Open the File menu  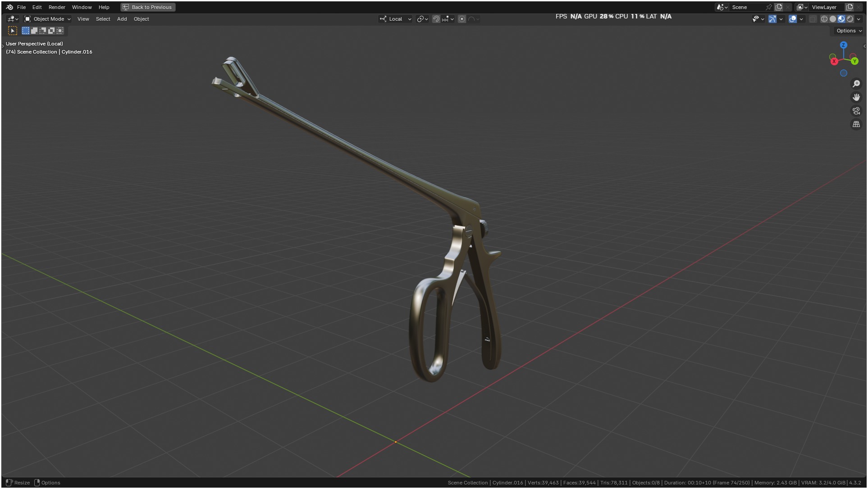tap(21, 7)
